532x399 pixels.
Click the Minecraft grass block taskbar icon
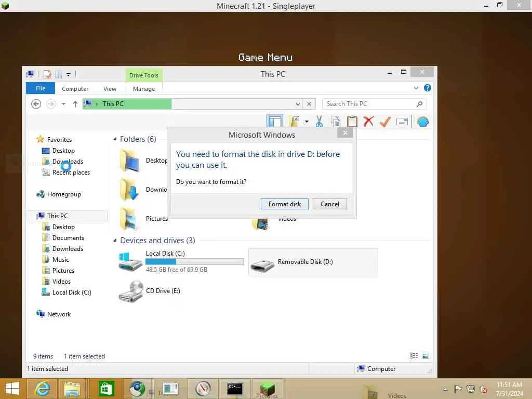268,389
